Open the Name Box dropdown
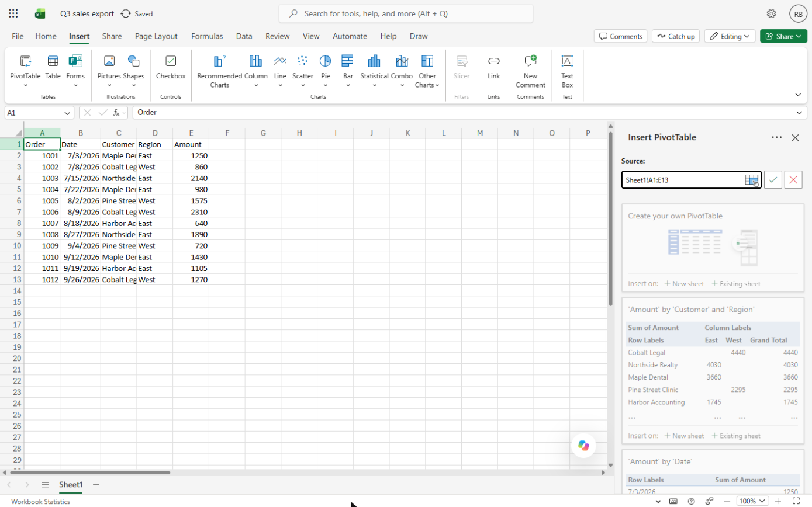The image size is (812, 507). click(67, 113)
